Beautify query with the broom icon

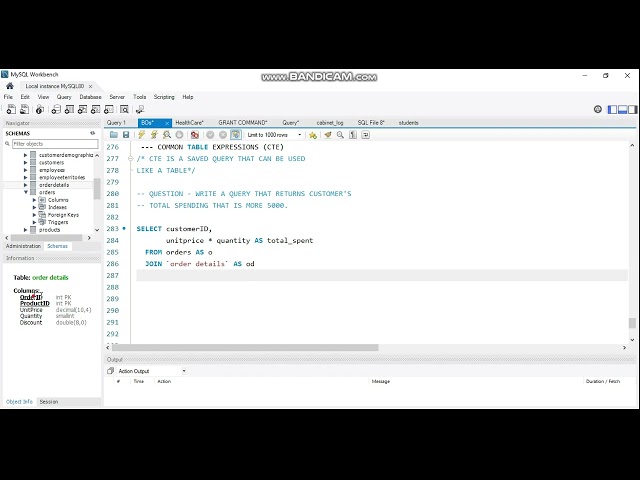pos(327,135)
